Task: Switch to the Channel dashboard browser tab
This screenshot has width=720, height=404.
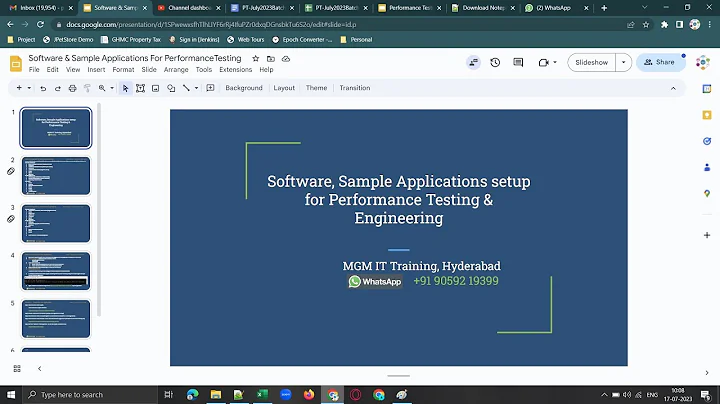Action: pos(189,8)
